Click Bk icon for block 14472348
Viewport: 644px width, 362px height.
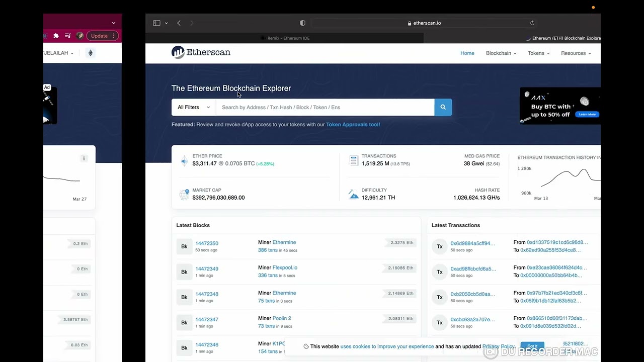tap(184, 297)
